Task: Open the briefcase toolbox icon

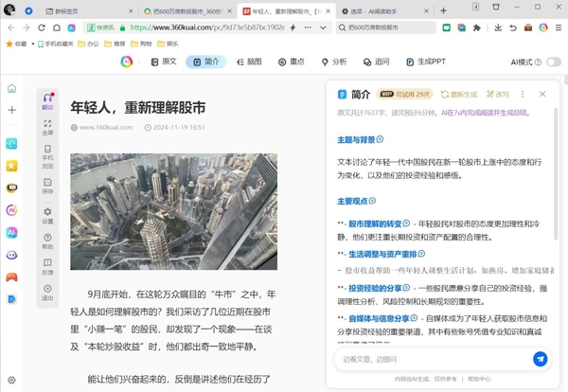Action: [528, 27]
